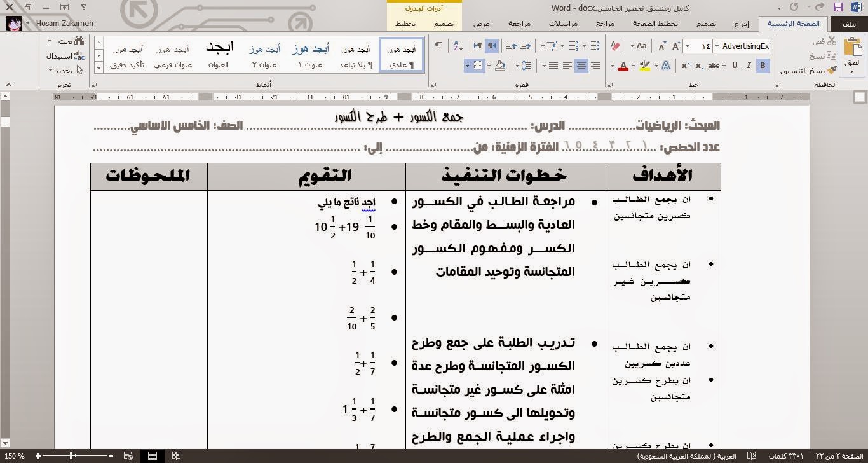Click the Multilevel List icon
Viewport: 868px width, 463px height.
tap(553, 46)
